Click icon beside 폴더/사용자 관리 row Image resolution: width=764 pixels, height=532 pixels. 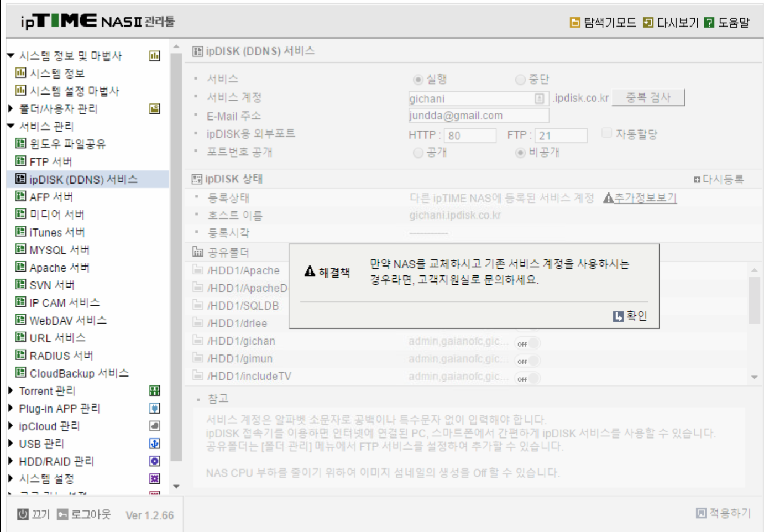pyautogui.click(x=155, y=109)
